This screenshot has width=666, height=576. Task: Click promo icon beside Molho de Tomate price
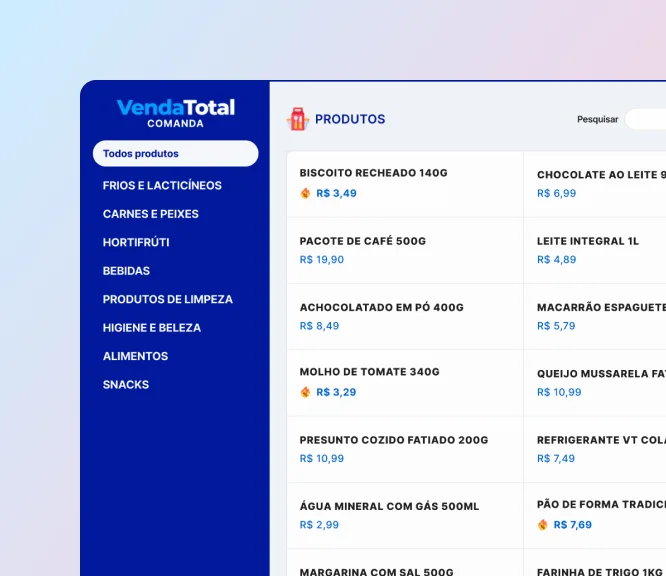tap(306, 392)
